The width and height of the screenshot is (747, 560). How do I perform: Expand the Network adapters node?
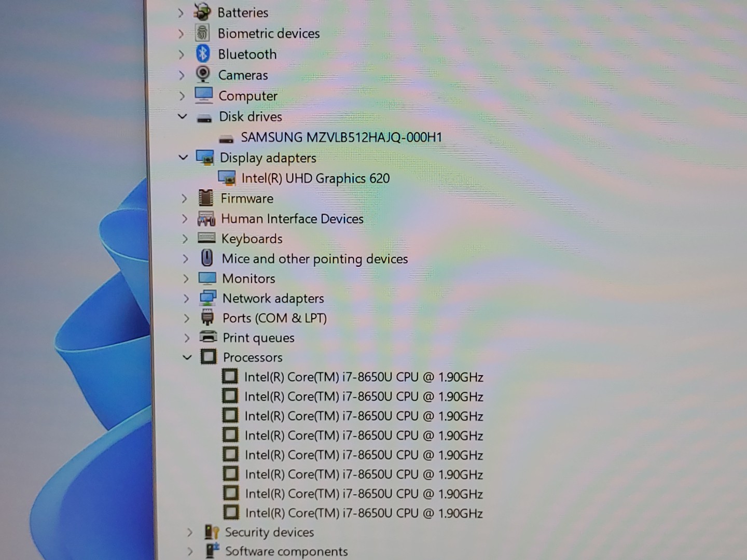click(186, 298)
